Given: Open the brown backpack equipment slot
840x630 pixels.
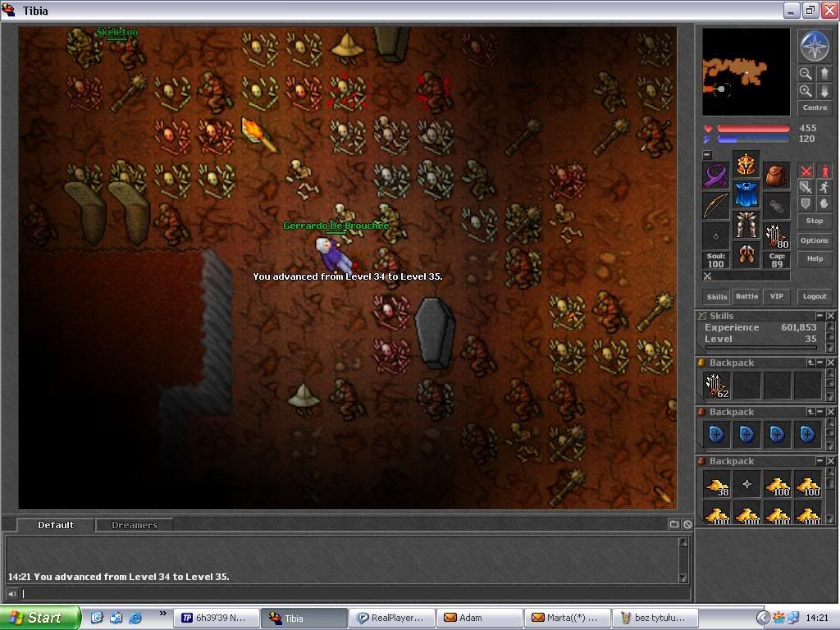Looking at the screenshot, I should coord(776,176).
